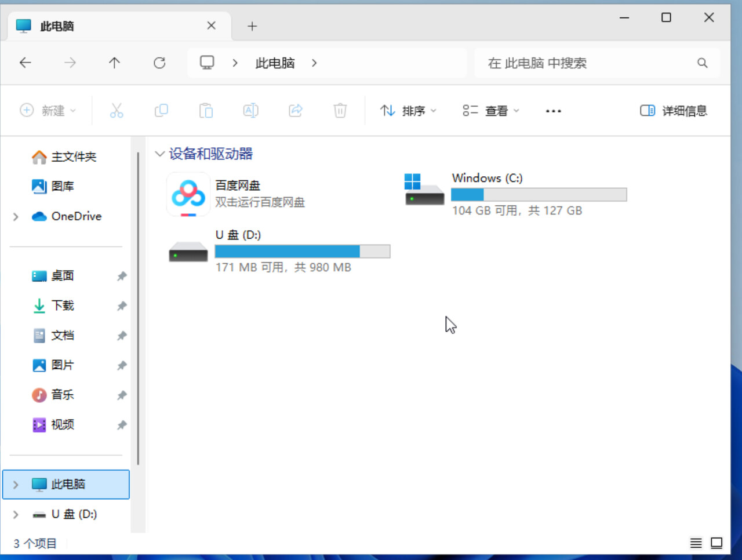Click the Cut scissors icon
Viewport: 742px width, 560px height.
tap(117, 110)
